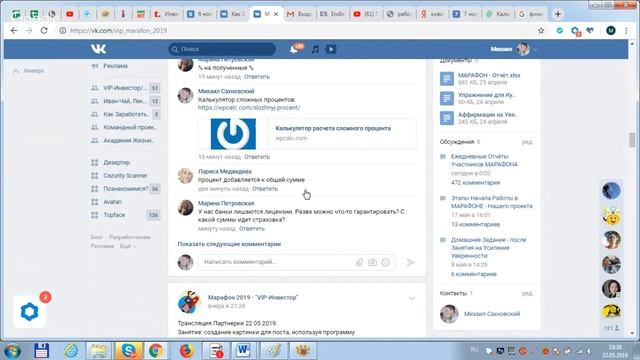The height and width of the screenshot is (360, 640).
Task: Launch Firefox from the taskbar
Action: tap(186, 351)
